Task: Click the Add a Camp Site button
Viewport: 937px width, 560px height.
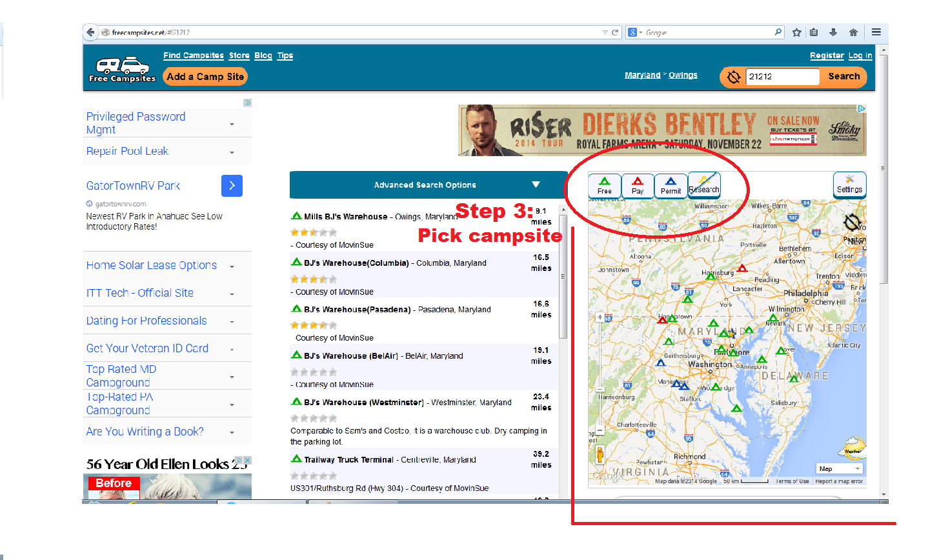Action: pos(205,77)
